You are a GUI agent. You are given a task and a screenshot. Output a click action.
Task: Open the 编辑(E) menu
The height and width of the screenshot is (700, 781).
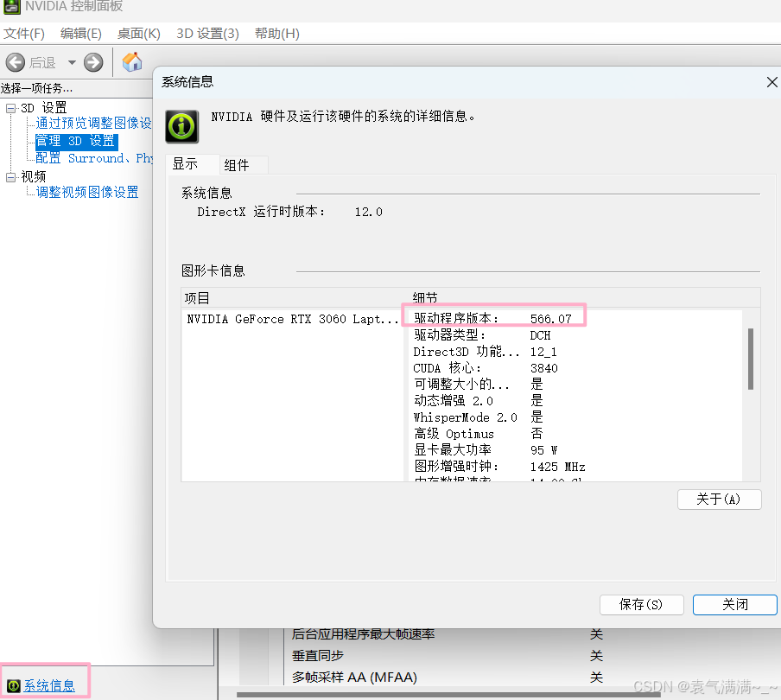[x=80, y=34]
